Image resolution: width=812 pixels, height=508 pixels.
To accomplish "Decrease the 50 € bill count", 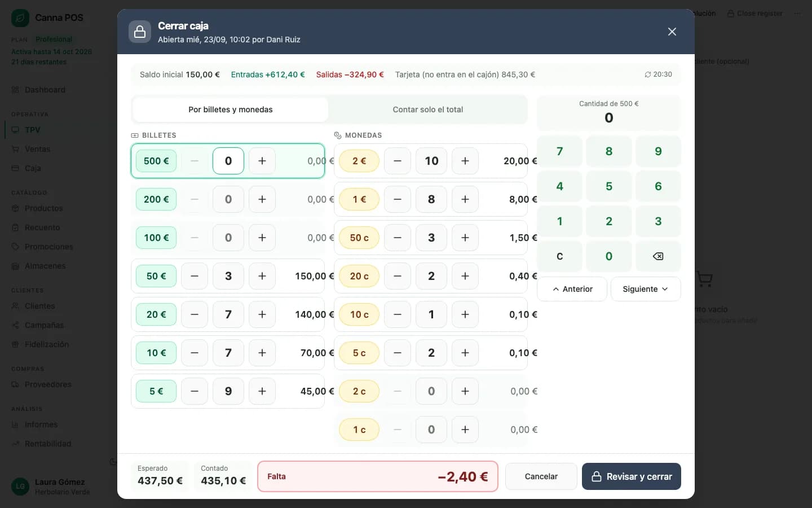I will point(195,276).
